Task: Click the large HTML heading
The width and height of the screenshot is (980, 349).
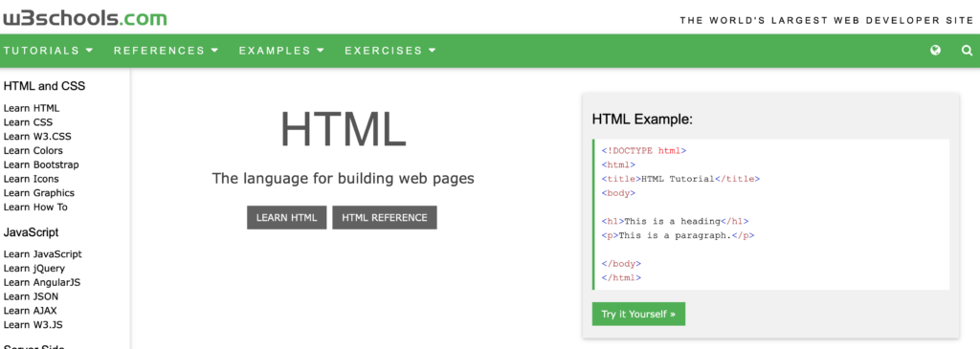Action: pyautogui.click(x=344, y=129)
